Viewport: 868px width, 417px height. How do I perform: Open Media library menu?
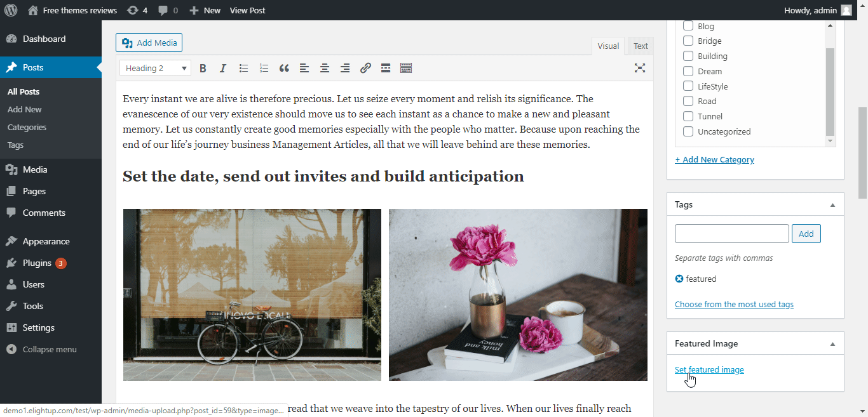point(51,169)
